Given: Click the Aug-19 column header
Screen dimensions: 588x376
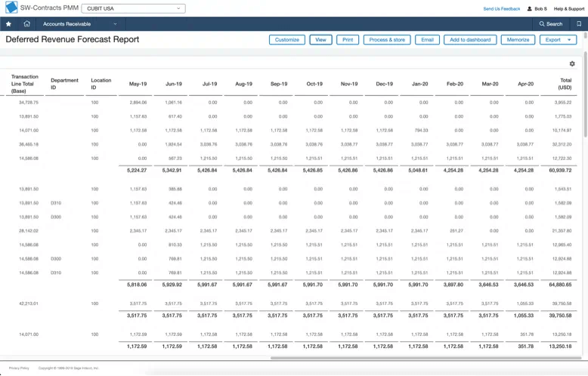Looking at the screenshot, I should pyautogui.click(x=244, y=84).
